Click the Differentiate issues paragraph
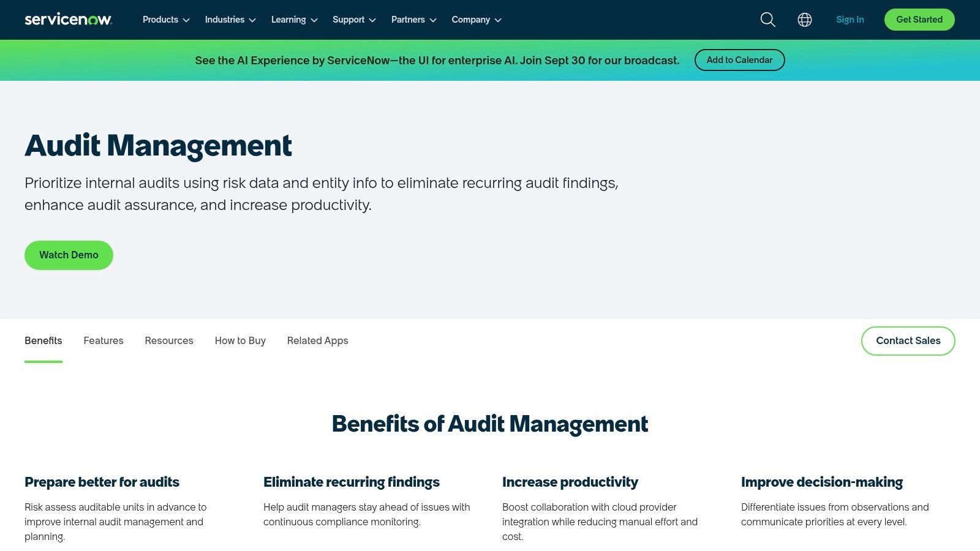980x551 pixels. (x=835, y=514)
